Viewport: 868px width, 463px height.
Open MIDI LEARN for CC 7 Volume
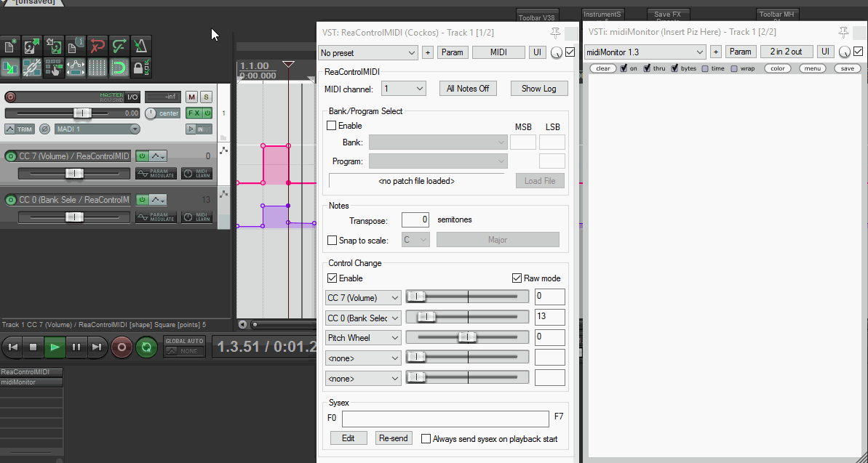(x=196, y=173)
